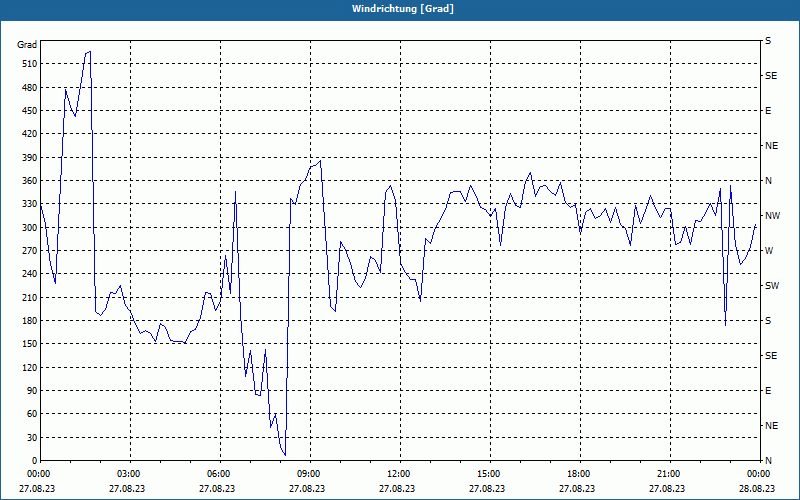Click the 18:00 time label

pos(580,473)
